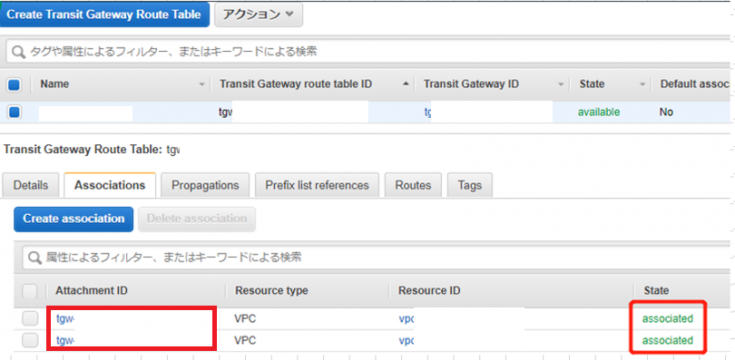The image size is (735, 360).
Task: Click the magnifier icon in associations filter
Action: (35, 257)
